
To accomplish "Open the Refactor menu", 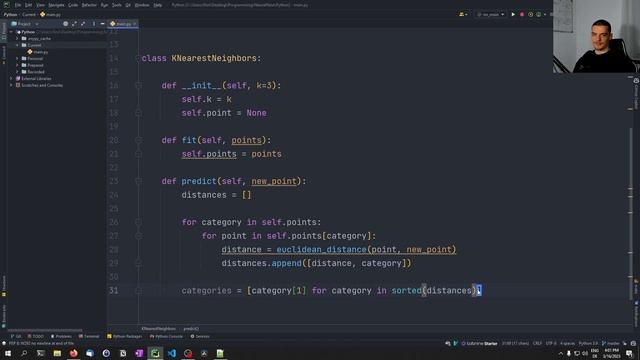I will 89,5.
